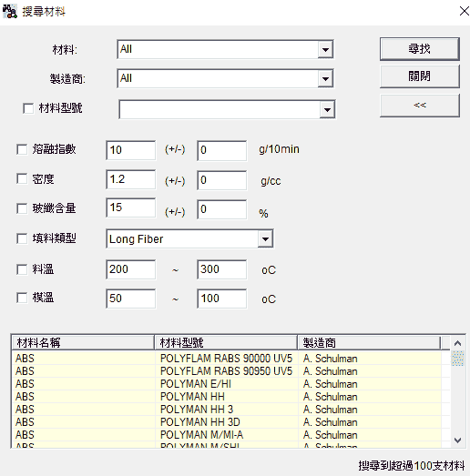470x476 pixels.
Task: Select row POLYMAN HH 3
Action: (x=226, y=410)
